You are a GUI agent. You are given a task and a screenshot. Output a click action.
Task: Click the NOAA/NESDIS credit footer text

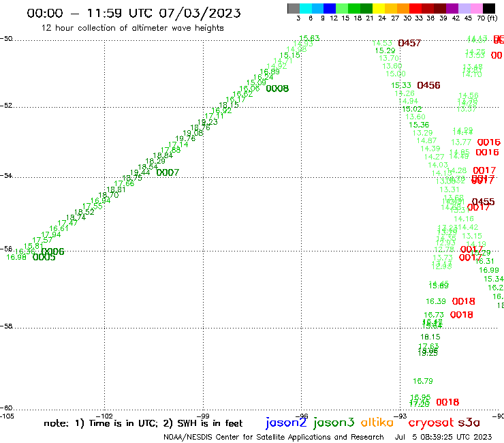click(x=274, y=437)
